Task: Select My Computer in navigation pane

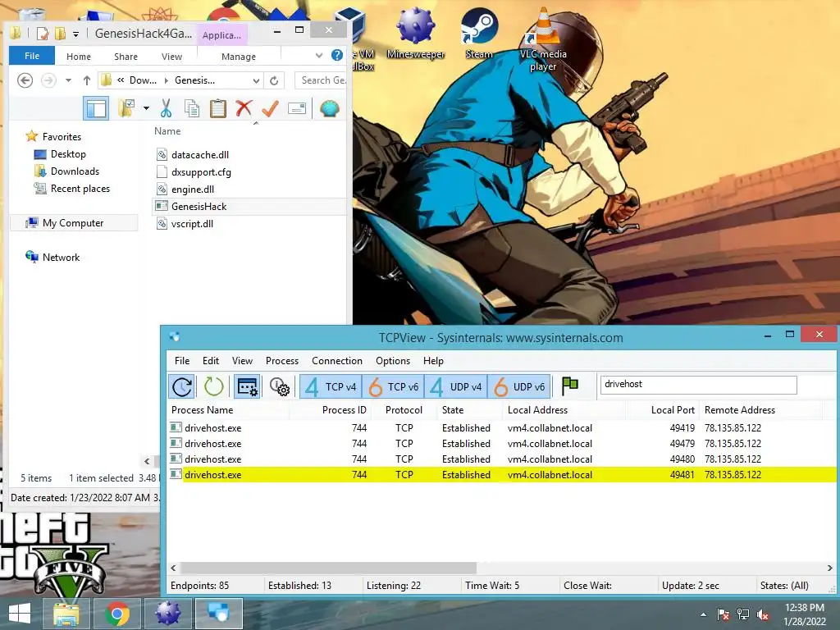Action: pos(73,223)
